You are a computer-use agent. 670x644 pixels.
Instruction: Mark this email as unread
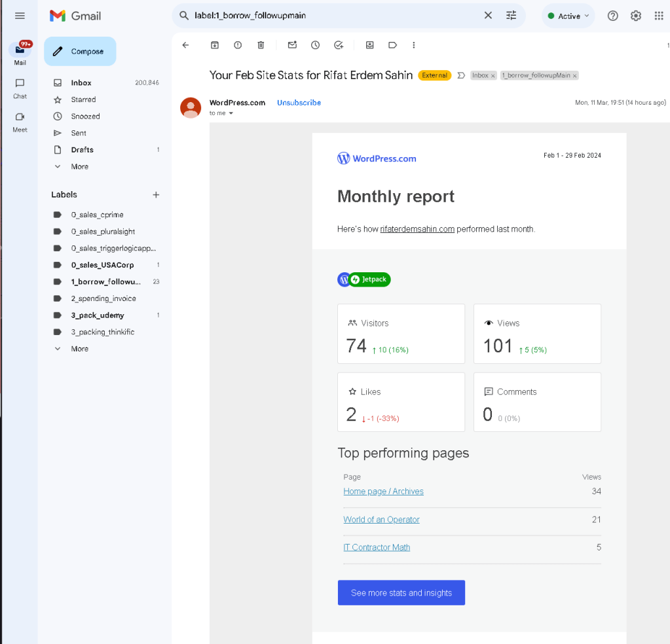point(292,45)
